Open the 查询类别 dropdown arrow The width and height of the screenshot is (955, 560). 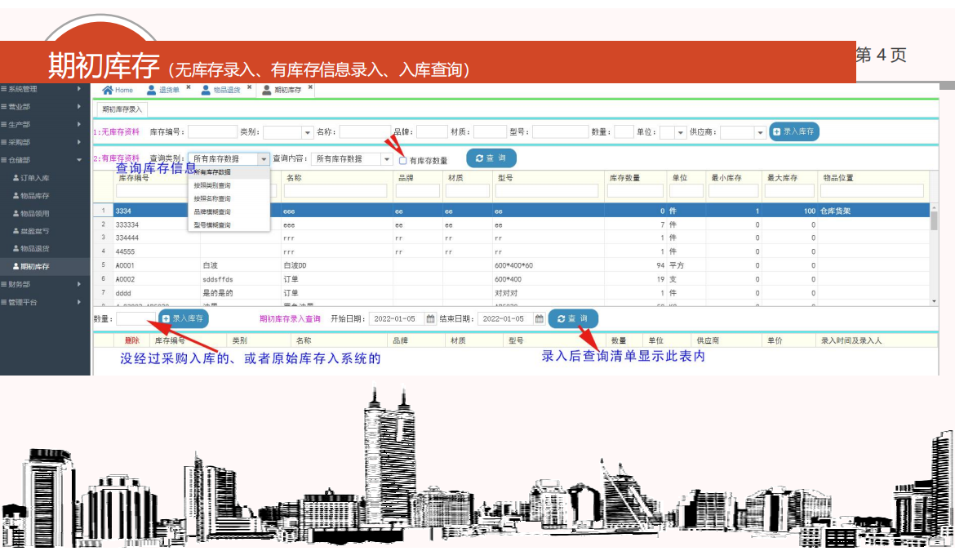coord(264,159)
